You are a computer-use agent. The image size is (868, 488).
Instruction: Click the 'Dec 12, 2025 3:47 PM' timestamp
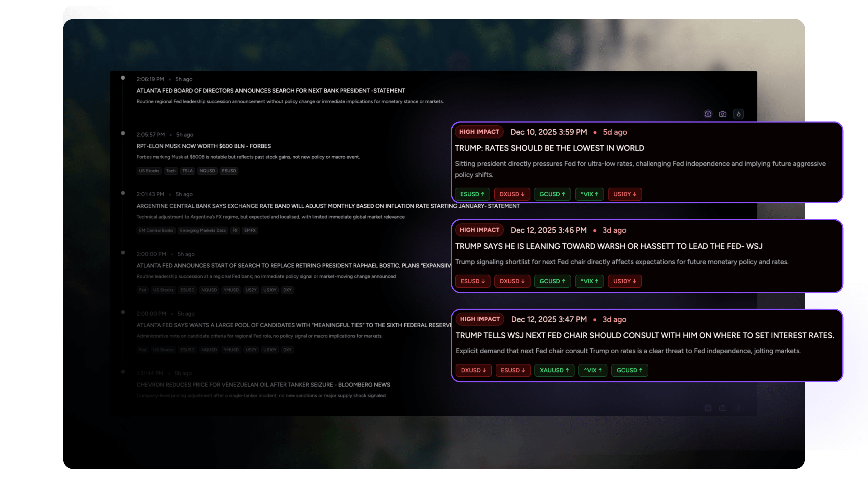tap(549, 319)
